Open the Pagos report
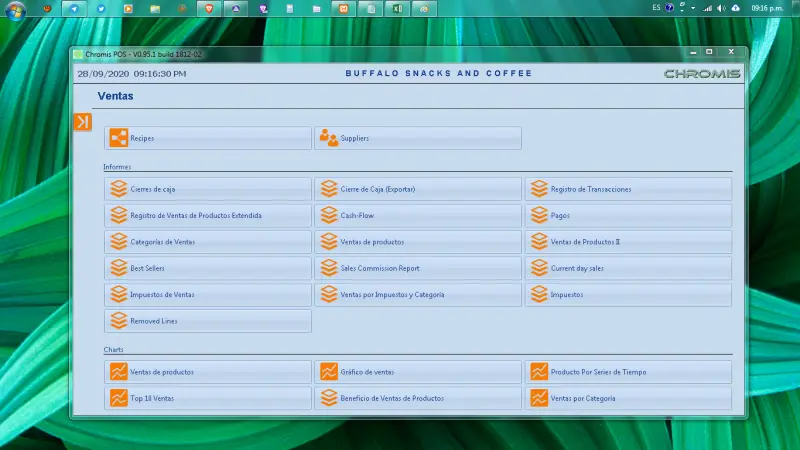 pyautogui.click(x=628, y=215)
